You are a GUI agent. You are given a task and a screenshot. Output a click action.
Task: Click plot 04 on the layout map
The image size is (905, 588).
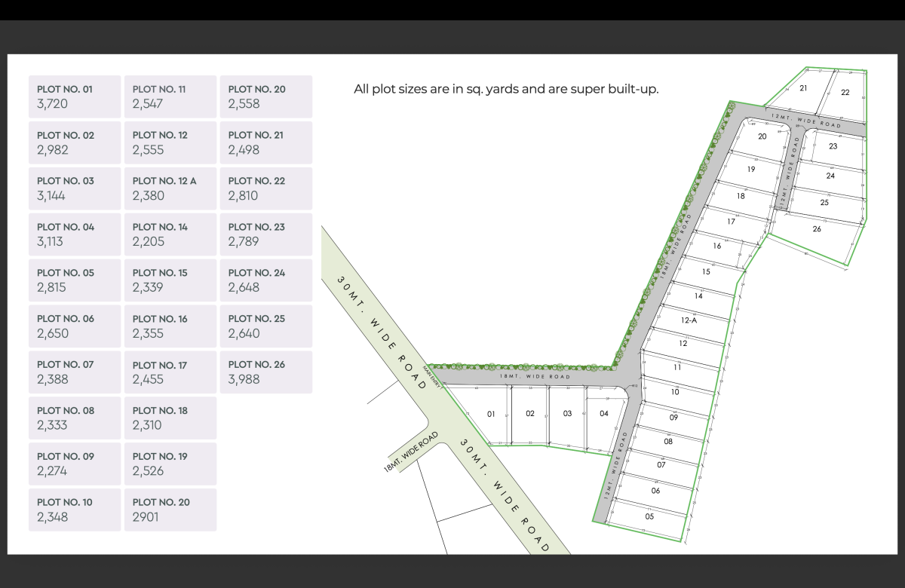point(604,413)
